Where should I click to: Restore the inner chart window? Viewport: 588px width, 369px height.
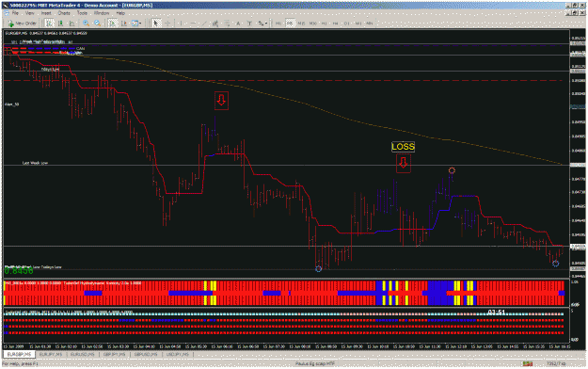(574, 13)
